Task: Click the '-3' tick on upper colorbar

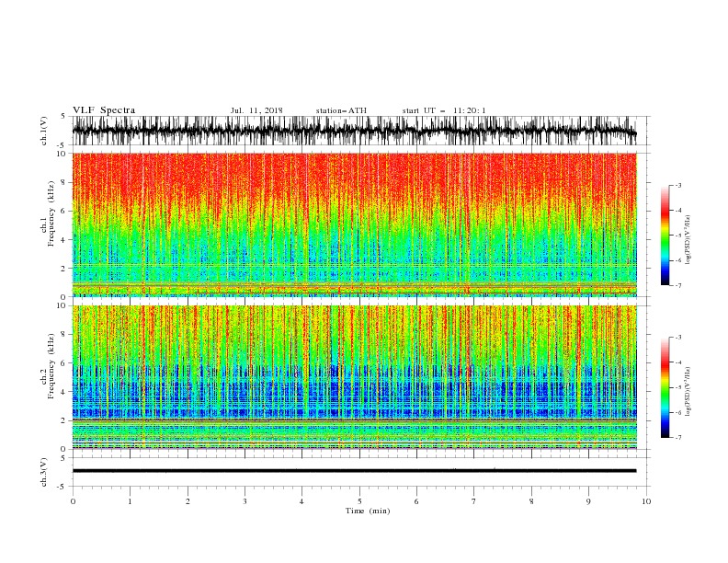Action: 677,185
